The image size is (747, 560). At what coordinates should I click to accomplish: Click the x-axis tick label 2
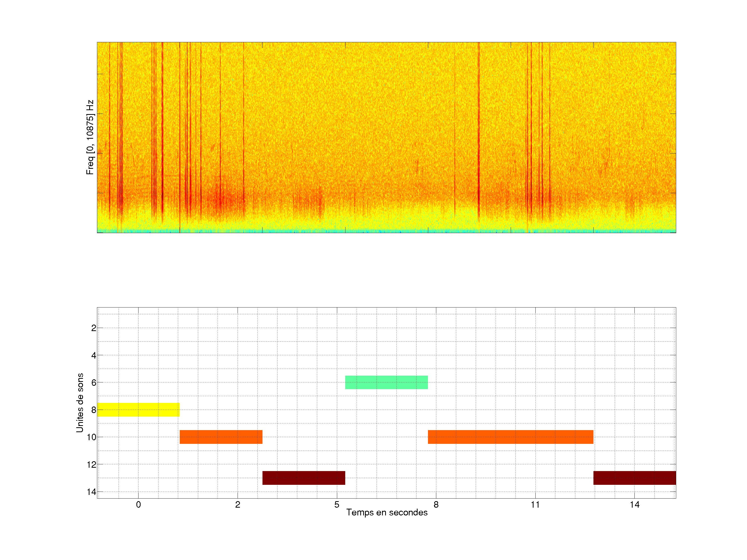238,505
